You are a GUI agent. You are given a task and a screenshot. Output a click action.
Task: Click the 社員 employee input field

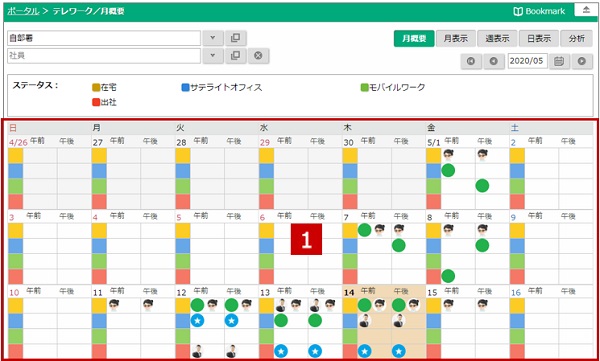104,56
